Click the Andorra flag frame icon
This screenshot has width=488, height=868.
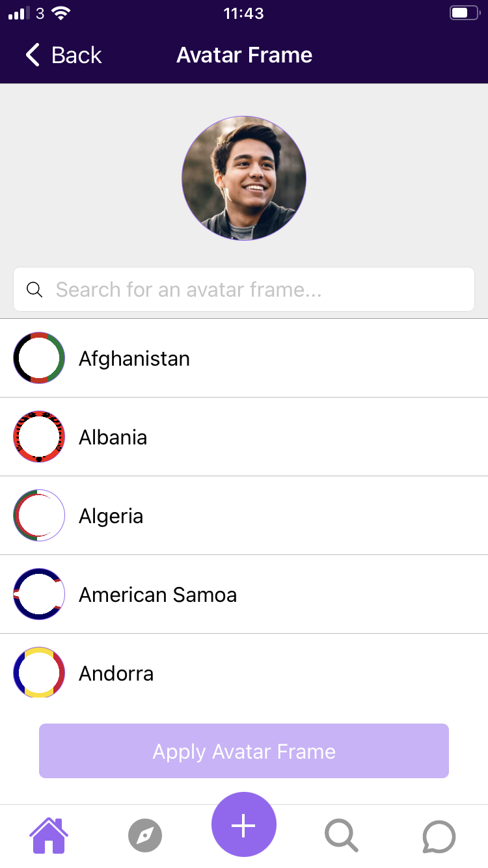click(39, 673)
